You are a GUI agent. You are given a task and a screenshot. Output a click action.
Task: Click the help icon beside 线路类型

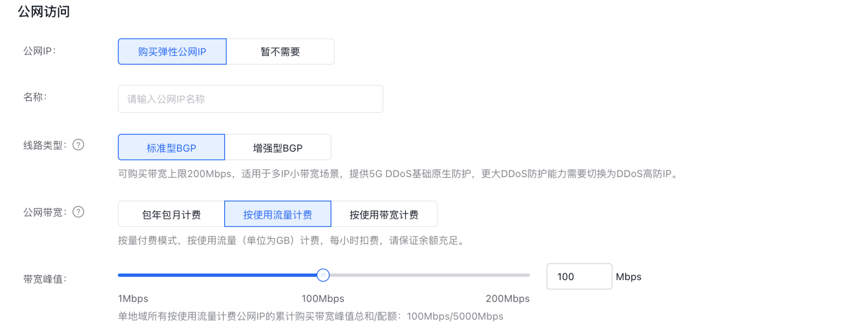pos(78,145)
